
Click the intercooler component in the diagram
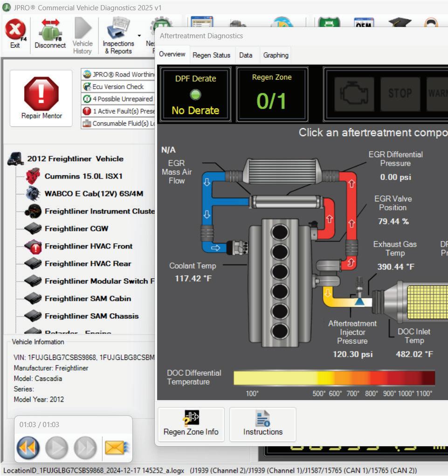(283, 171)
